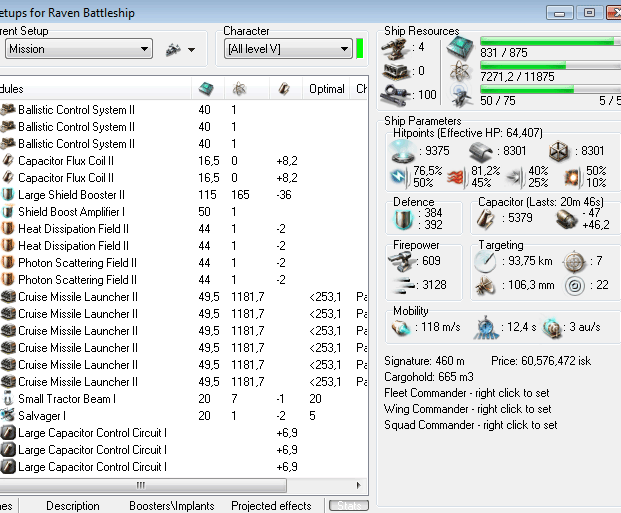Select the first Photon Scattering Field II

coord(184,263)
